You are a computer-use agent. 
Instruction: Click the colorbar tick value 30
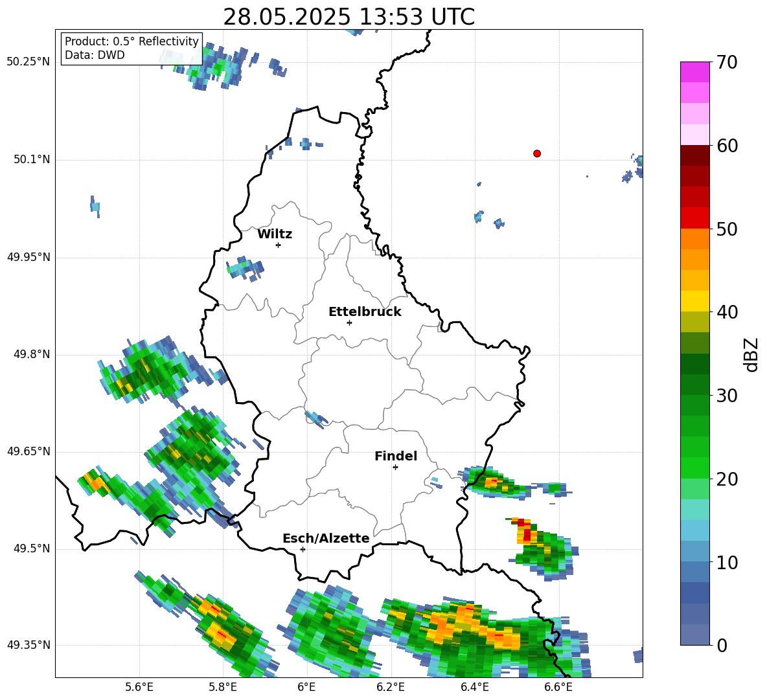(x=727, y=396)
